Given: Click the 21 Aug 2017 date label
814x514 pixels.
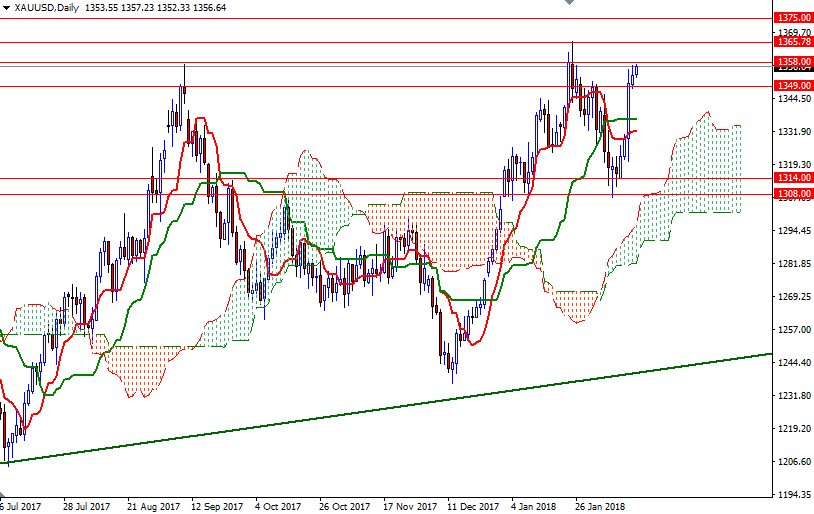Looking at the screenshot, I should [154, 506].
